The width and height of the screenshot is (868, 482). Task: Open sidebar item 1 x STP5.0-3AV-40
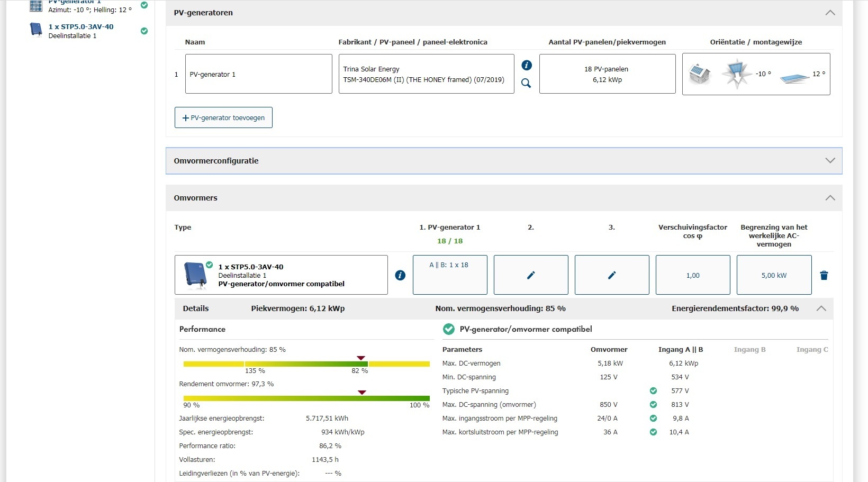(x=81, y=26)
